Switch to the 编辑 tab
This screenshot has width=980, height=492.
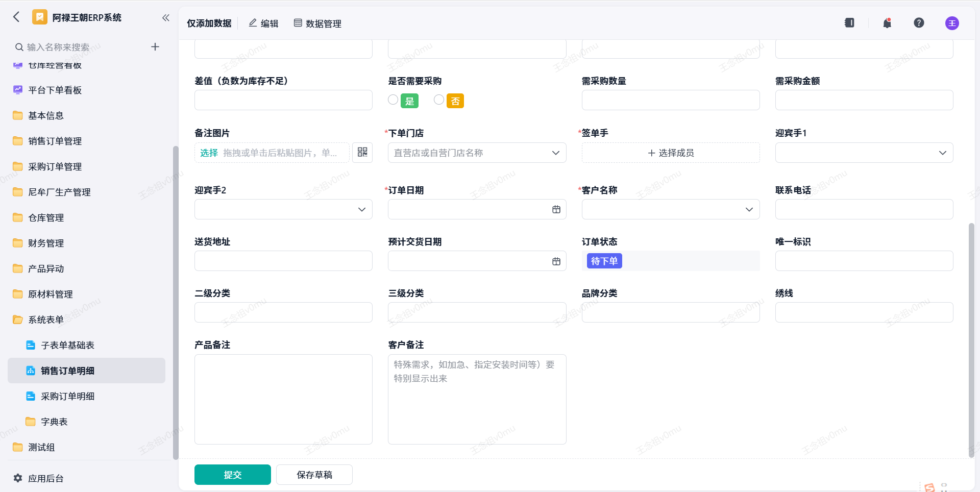click(x=263, y=23)
